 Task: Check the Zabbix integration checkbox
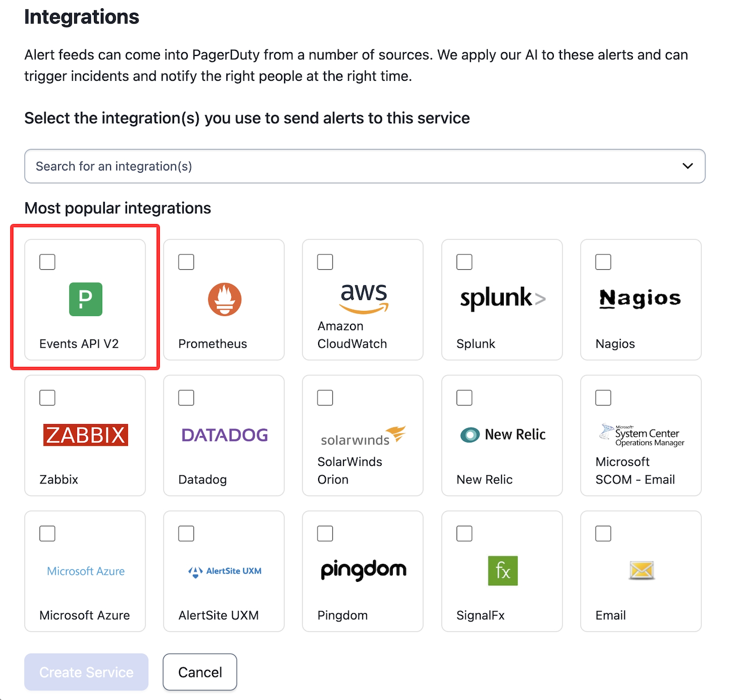[47, 398]
